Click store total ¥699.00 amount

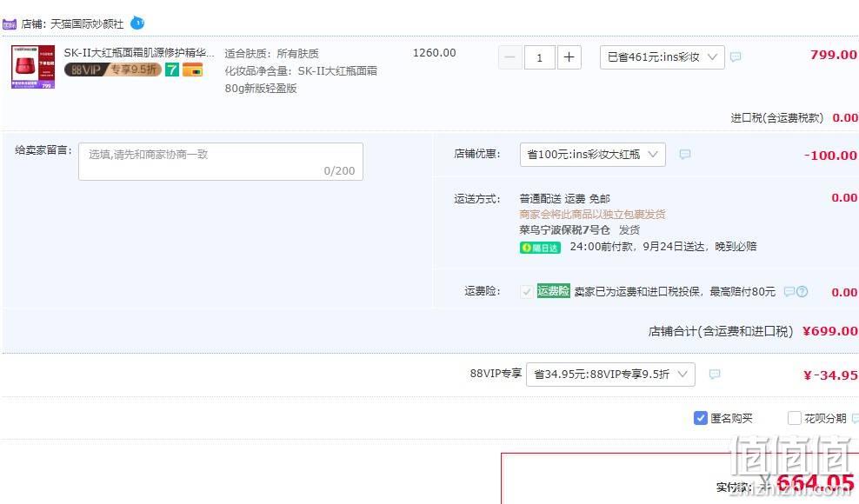point(830,331)
